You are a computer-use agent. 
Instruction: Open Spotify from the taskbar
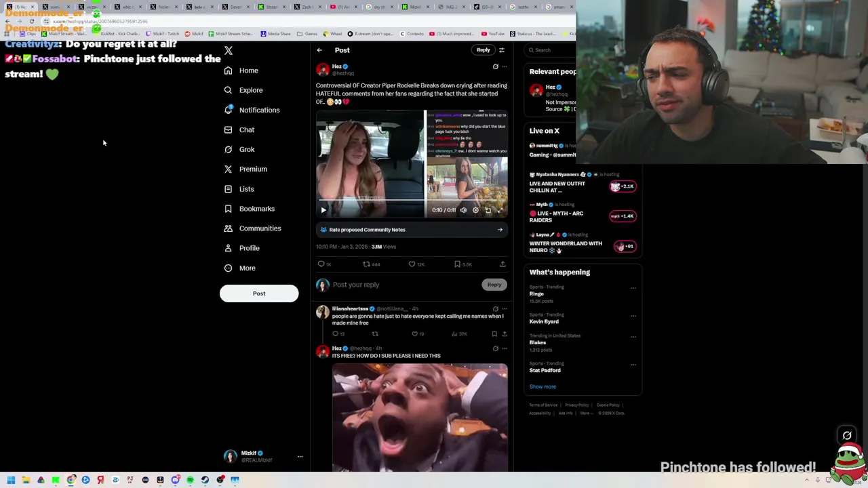coord(190,480)
